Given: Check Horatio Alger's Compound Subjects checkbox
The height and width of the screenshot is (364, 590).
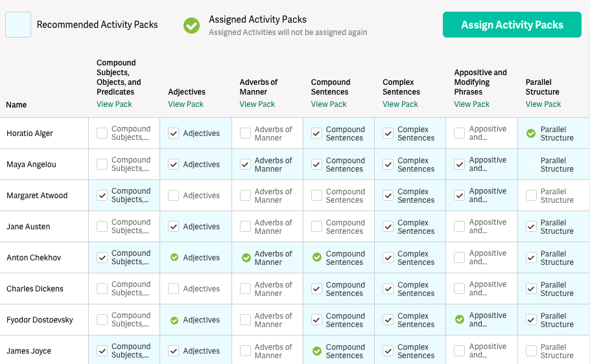Looking at the screenshot, I should pyautogui.click(x=102, y=133).
